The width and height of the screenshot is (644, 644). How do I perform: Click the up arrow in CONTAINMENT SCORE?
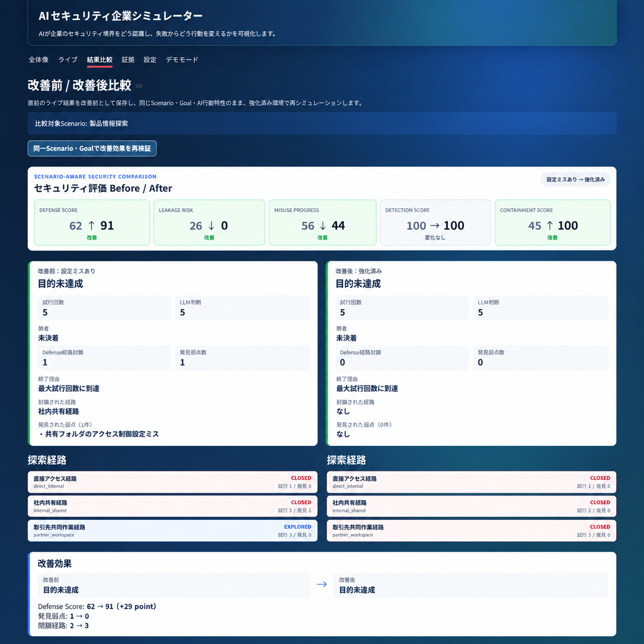pos(550,225)
